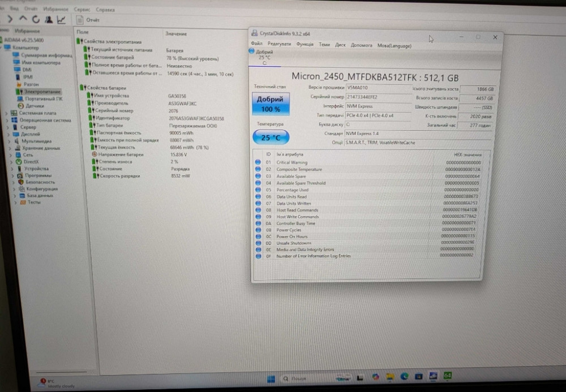The width and height of the screenshot is (566, 392).
Task: Click the AIDA64 icon in the taskbar
Action: pyautogui.click(x=447, y=376)
